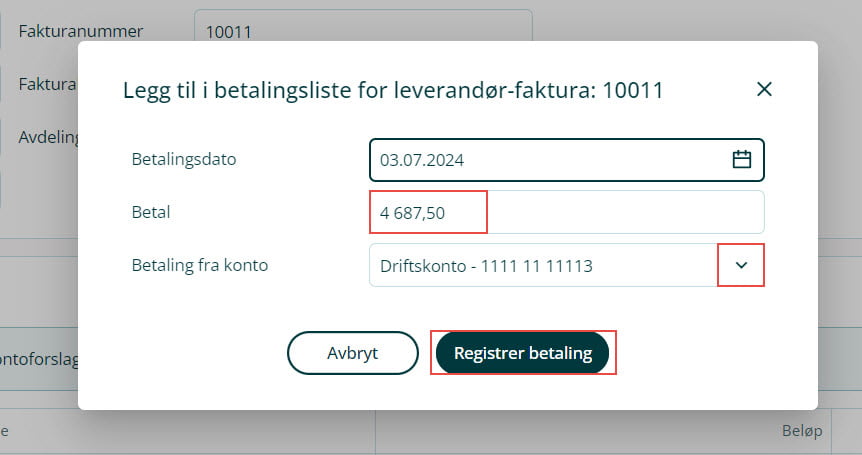
Task: Click blank area below the Avbryt button
Action: (x=352, y=392)
